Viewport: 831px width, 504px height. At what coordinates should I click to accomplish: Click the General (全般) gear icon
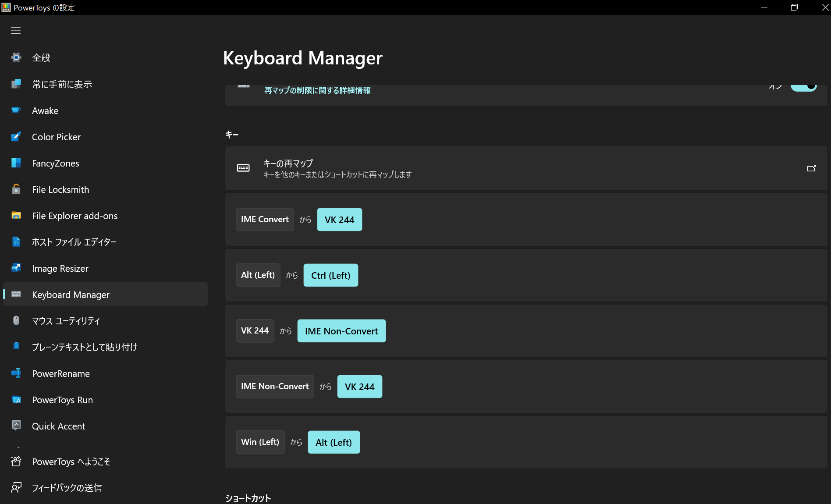pos(16,57)
